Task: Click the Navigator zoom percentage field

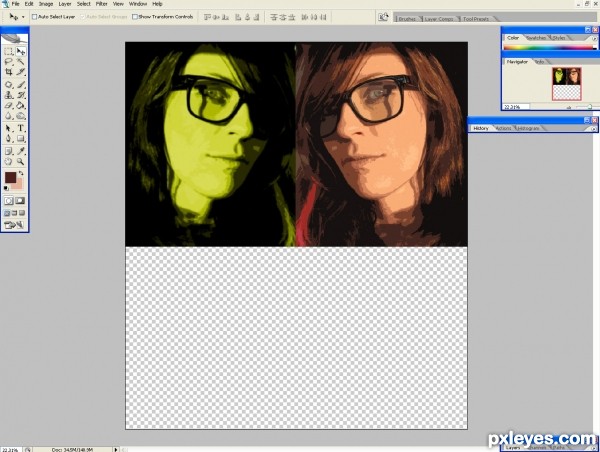Action: (515, 107)
